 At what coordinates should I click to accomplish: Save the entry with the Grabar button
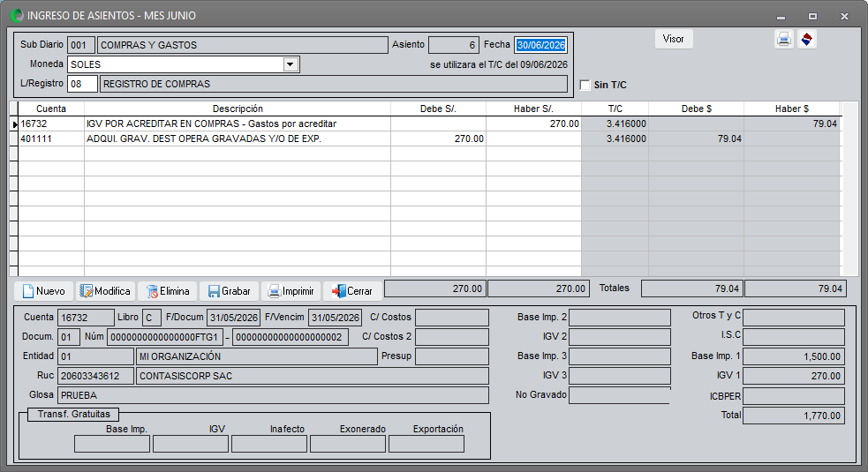[x=229, y=291]
